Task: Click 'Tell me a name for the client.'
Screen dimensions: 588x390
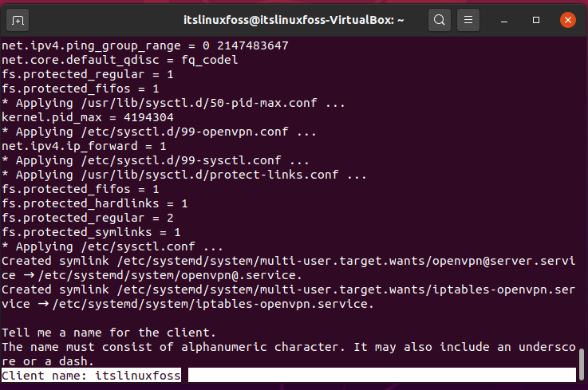Action: pos(109,333)
